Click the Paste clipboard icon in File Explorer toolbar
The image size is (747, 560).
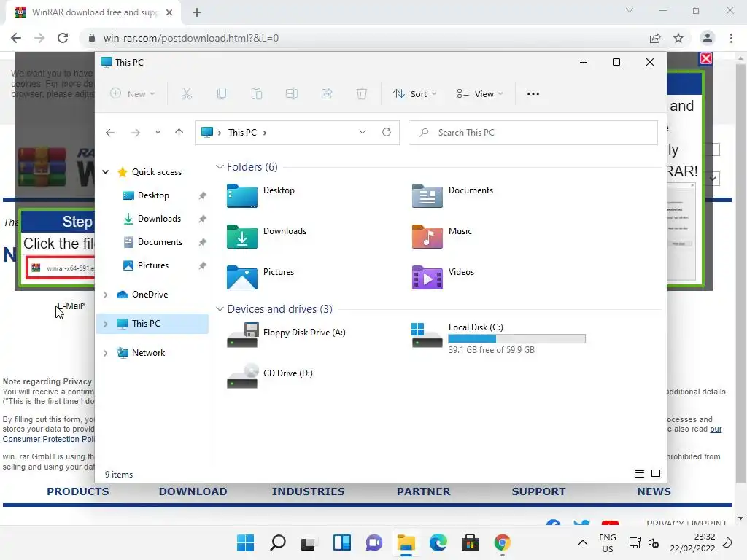(x=257, y=94)
